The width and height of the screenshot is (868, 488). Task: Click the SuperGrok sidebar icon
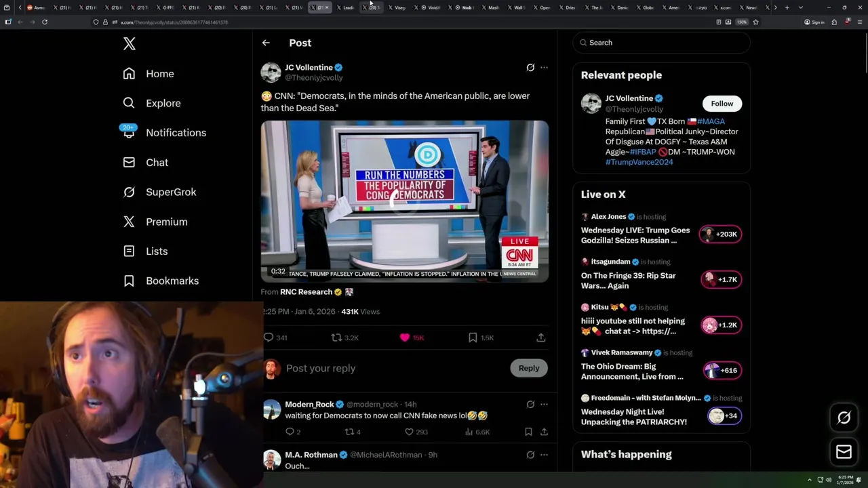click(129, 192)
